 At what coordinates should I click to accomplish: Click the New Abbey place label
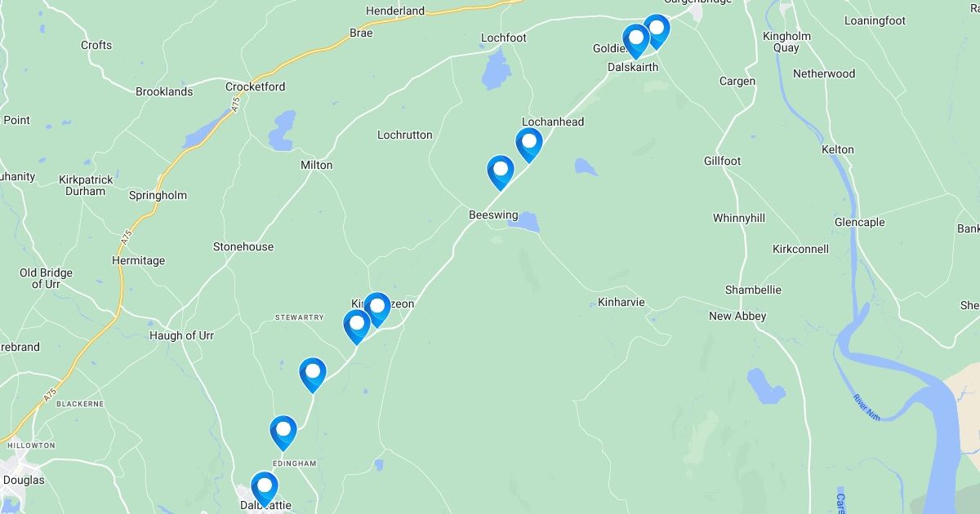[737, 316]
